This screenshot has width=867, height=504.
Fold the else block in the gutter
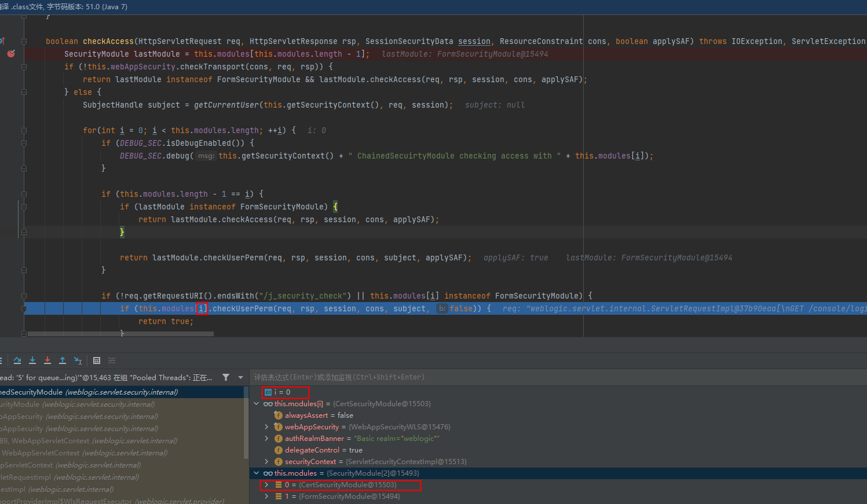(x=24, y=92)
